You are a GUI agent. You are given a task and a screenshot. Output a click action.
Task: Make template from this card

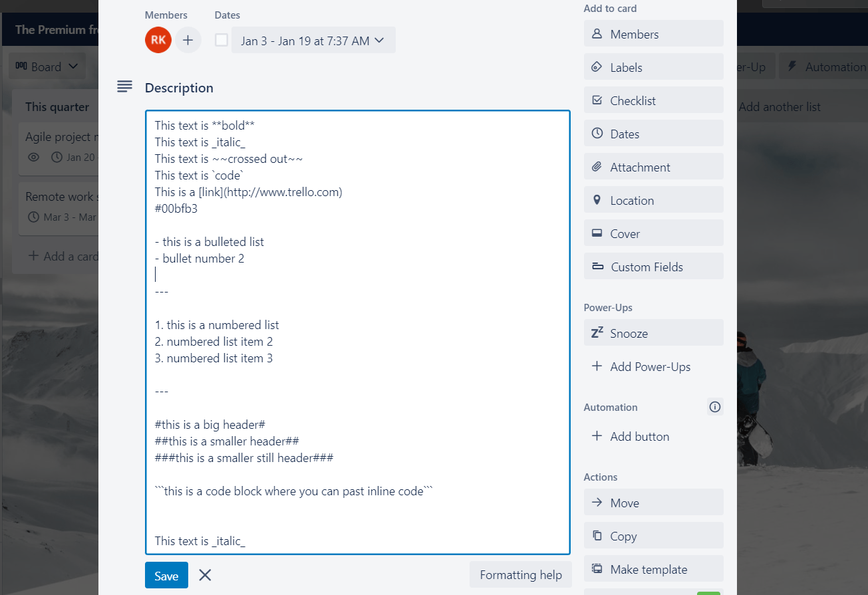(653, 569)
